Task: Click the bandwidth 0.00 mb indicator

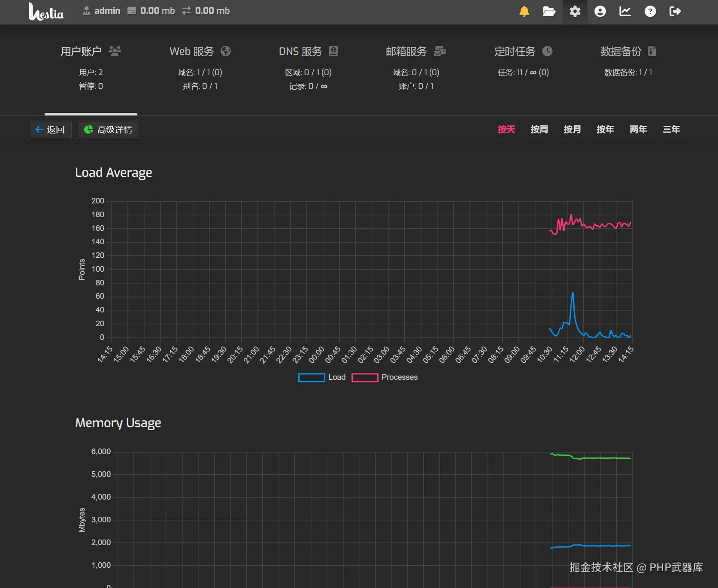Action: 206,11
